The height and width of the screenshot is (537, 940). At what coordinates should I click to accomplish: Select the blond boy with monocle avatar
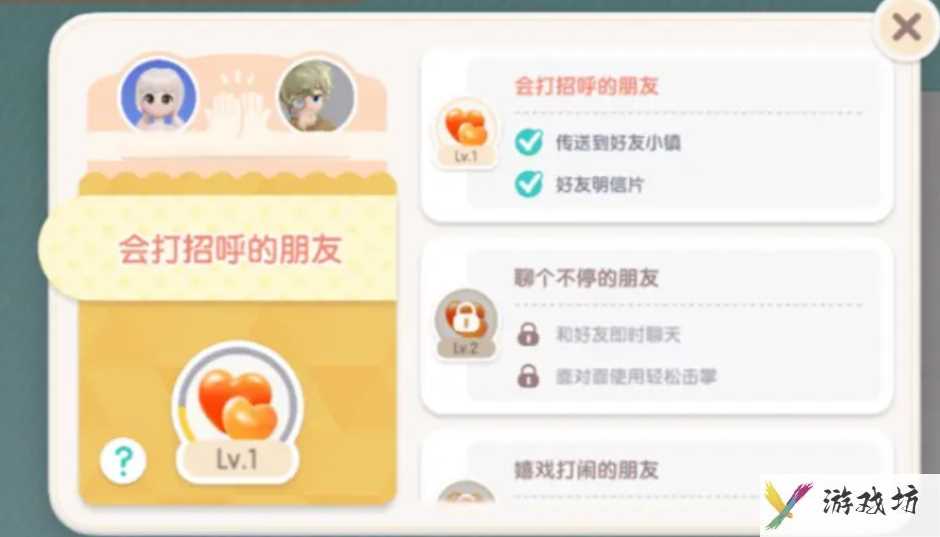pyautogui.click(x=317, y=95)
